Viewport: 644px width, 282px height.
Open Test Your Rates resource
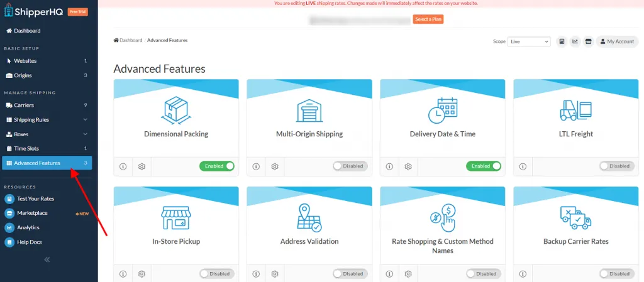pos(30,199)
